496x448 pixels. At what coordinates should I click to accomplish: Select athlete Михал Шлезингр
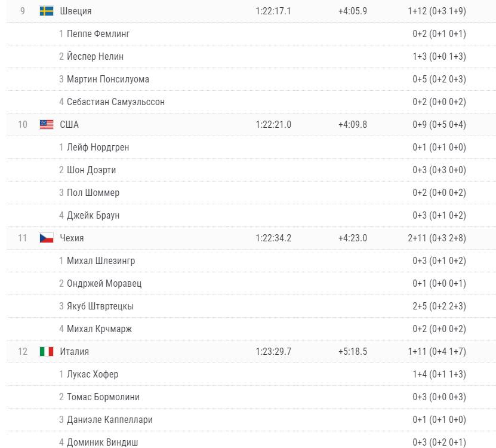tap(101, 260)
